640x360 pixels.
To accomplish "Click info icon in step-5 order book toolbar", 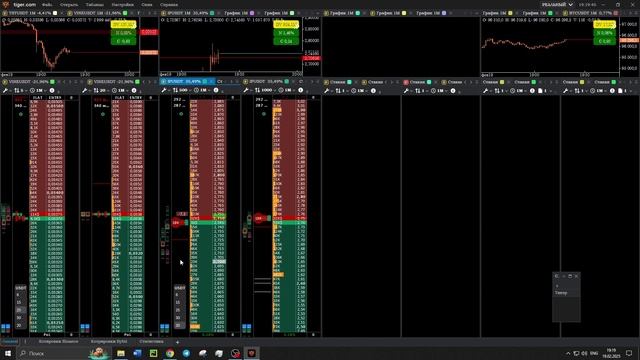I will 52,90.
